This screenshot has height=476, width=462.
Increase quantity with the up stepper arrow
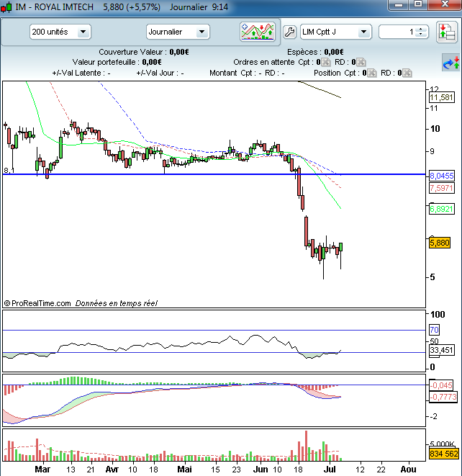(420, 30)
